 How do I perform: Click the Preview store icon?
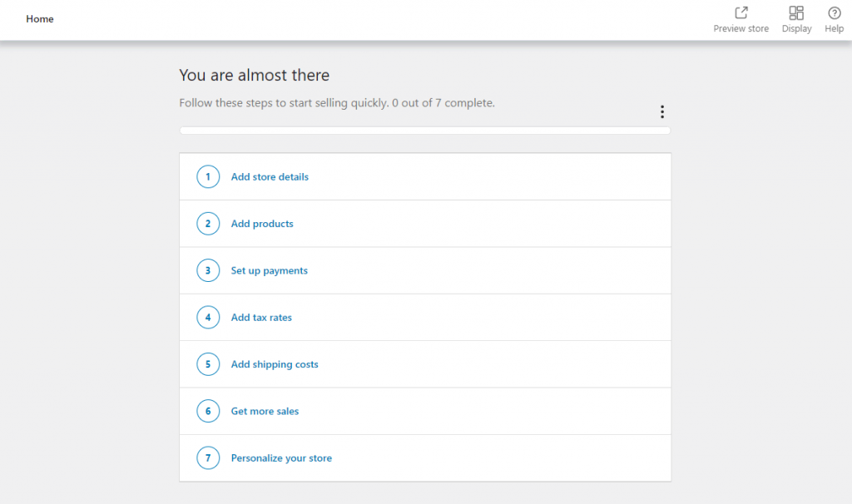click(741, 12)
